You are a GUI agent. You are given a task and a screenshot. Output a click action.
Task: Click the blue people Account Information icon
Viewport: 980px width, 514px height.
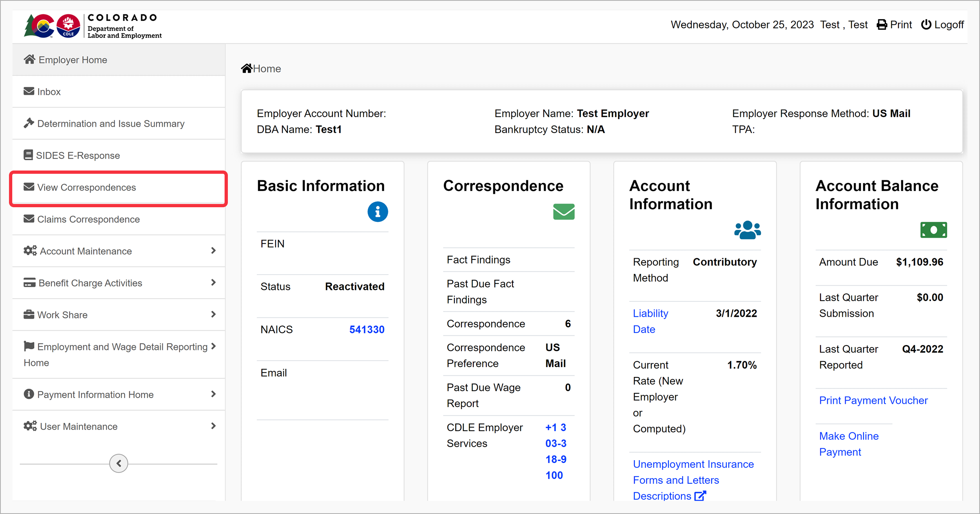tap(747, 230)
